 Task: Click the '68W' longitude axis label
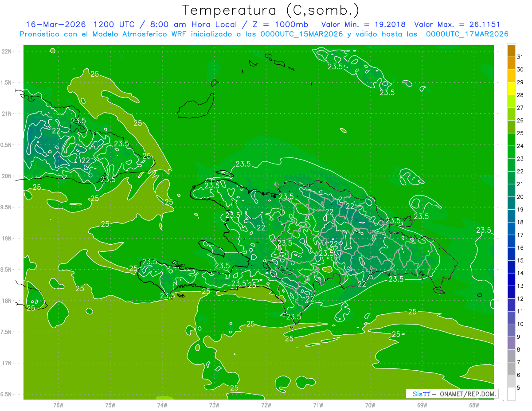coord(474,405)
